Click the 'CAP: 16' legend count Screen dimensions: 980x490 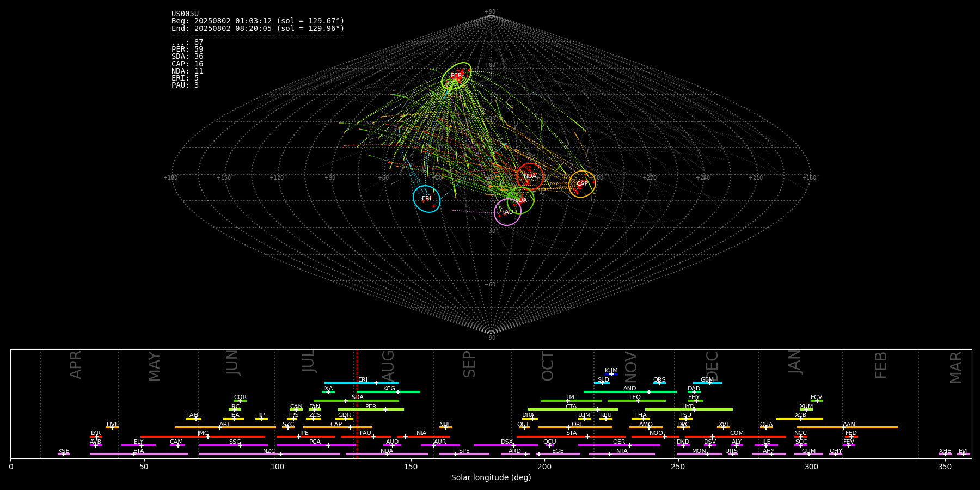[187, 64]
